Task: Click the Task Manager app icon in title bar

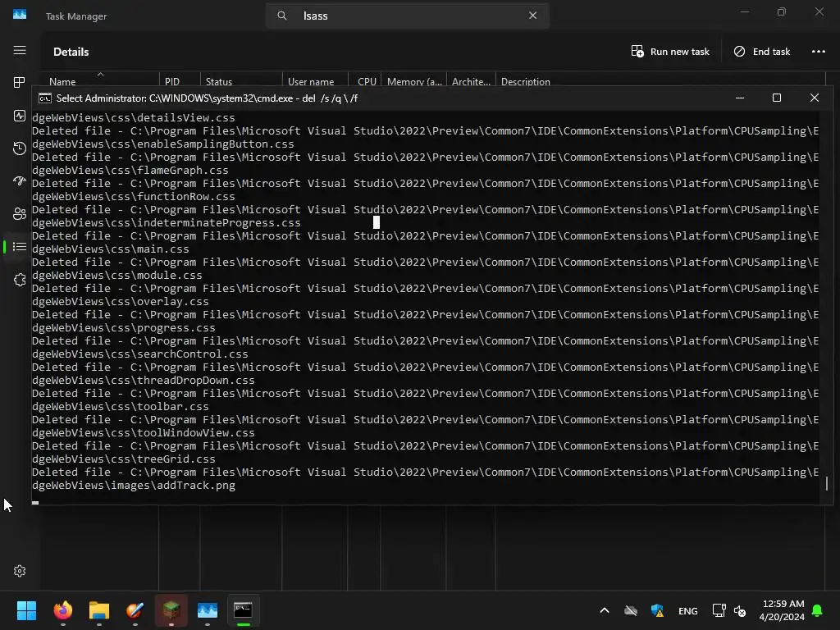Action: pyautogui.click(x=20, y=15)
